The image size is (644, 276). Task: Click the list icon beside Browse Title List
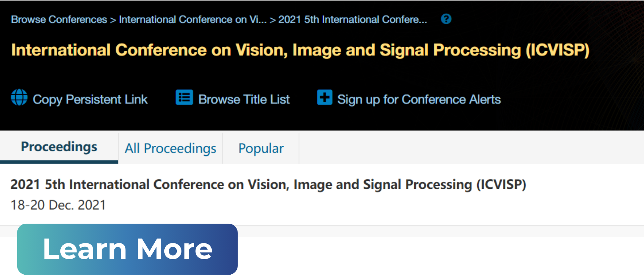[184, 98]
